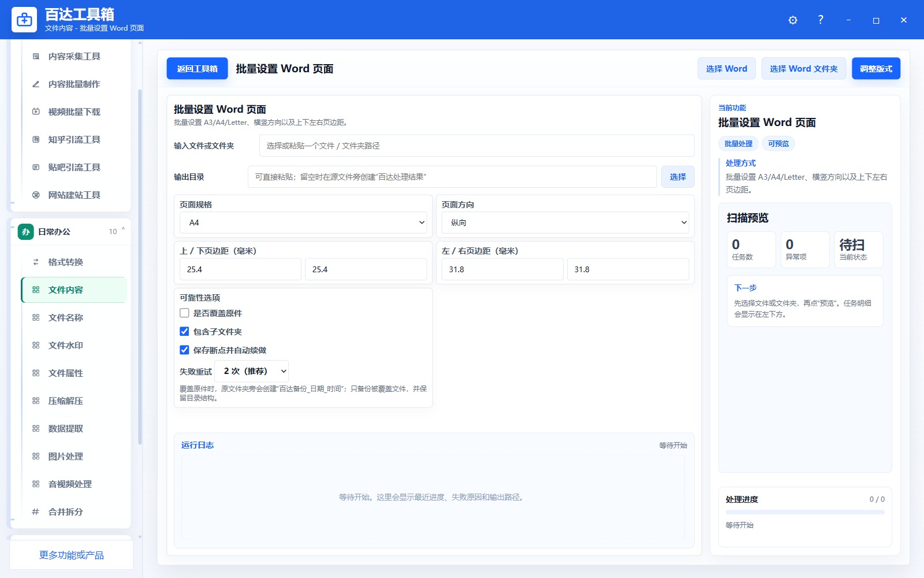Click the sidebar vertical scrollbar

tap(140, 266)
